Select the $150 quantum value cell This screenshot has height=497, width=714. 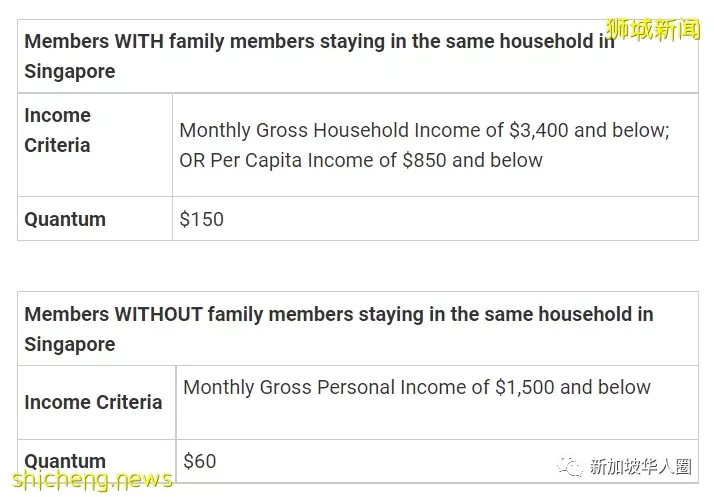coord(435,219)
